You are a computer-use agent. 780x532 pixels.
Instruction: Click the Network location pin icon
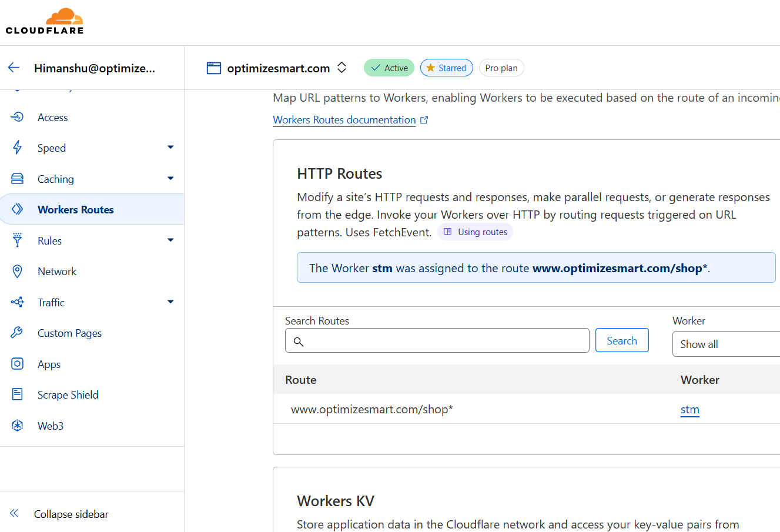tap(18, 271)
